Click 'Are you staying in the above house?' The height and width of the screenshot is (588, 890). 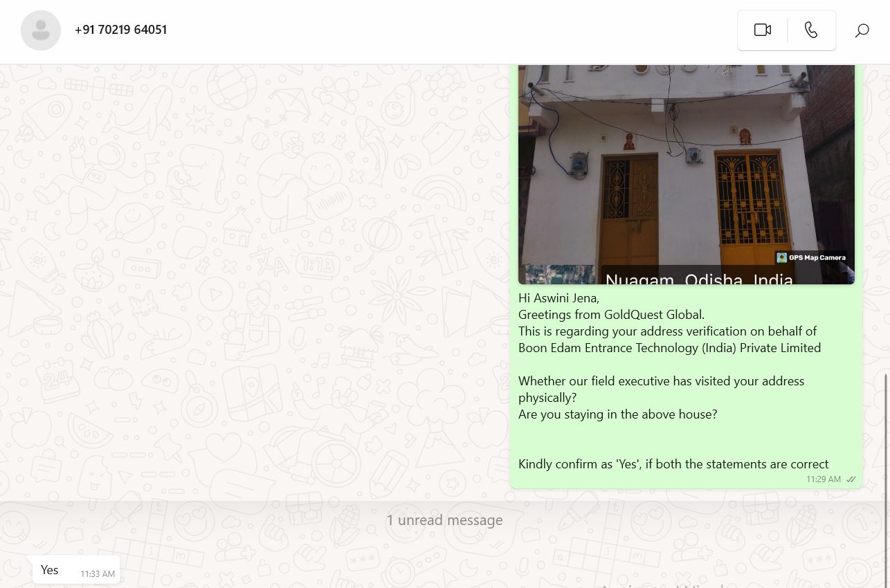coord(617,414)
